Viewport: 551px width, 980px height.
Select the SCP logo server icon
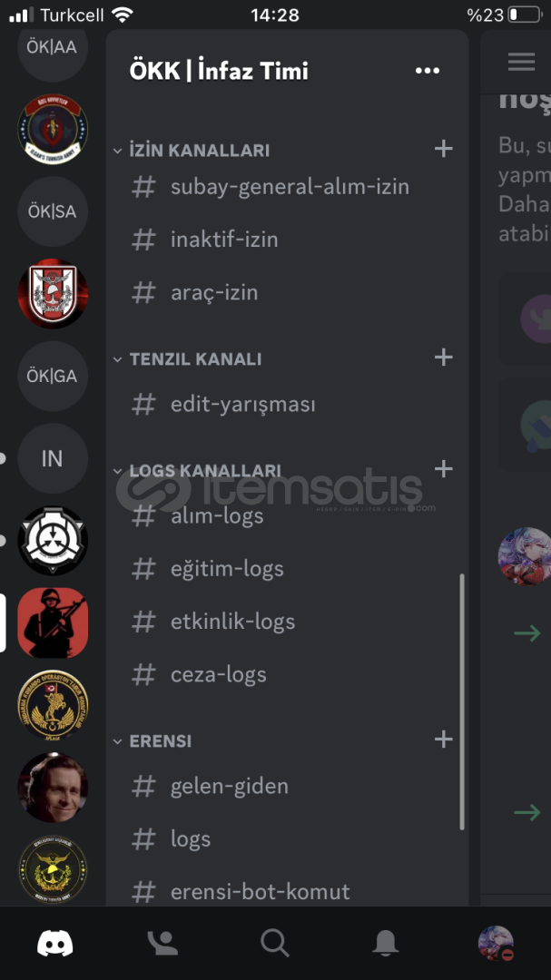click(53, 541)
